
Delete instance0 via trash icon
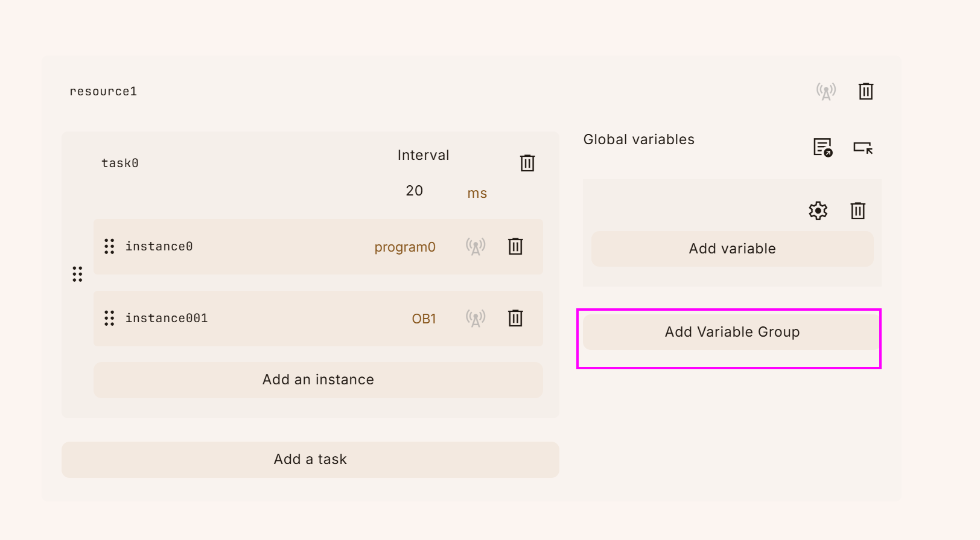coord(515,246)
